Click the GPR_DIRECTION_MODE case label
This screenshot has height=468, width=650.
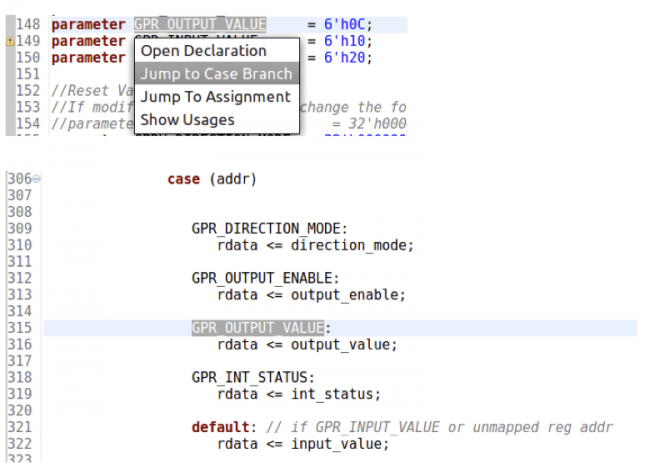[266, 229]
